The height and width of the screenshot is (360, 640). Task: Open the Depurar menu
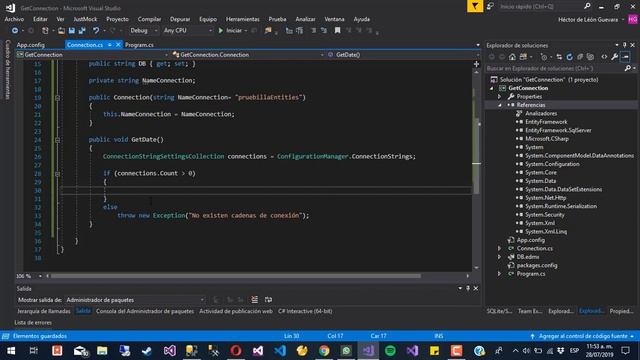(x=180, y=19)
